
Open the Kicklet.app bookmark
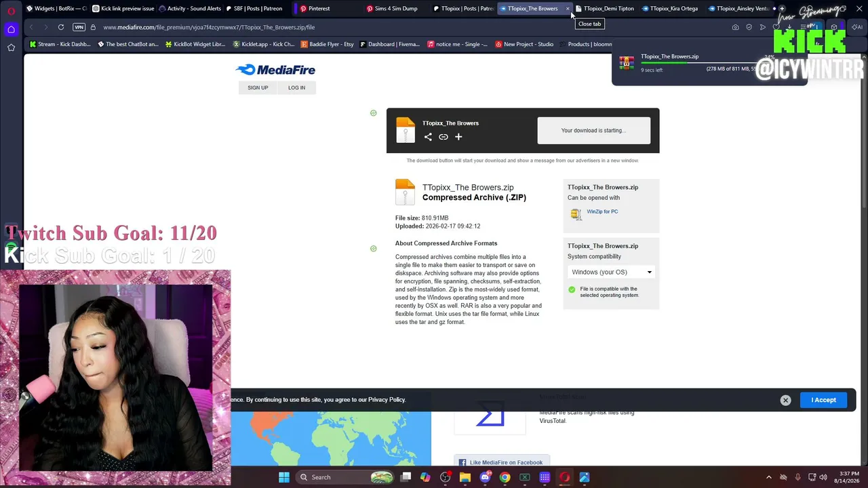tap(264, 44)
